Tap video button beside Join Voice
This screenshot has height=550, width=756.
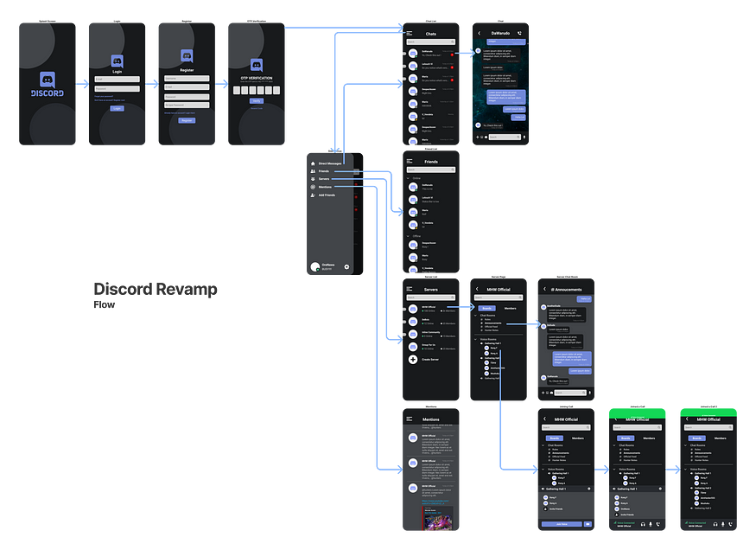click(588, 524)
